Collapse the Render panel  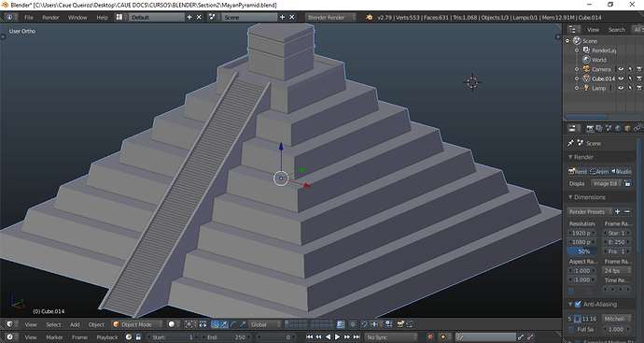pyautogui.click(x=570, y=157)
